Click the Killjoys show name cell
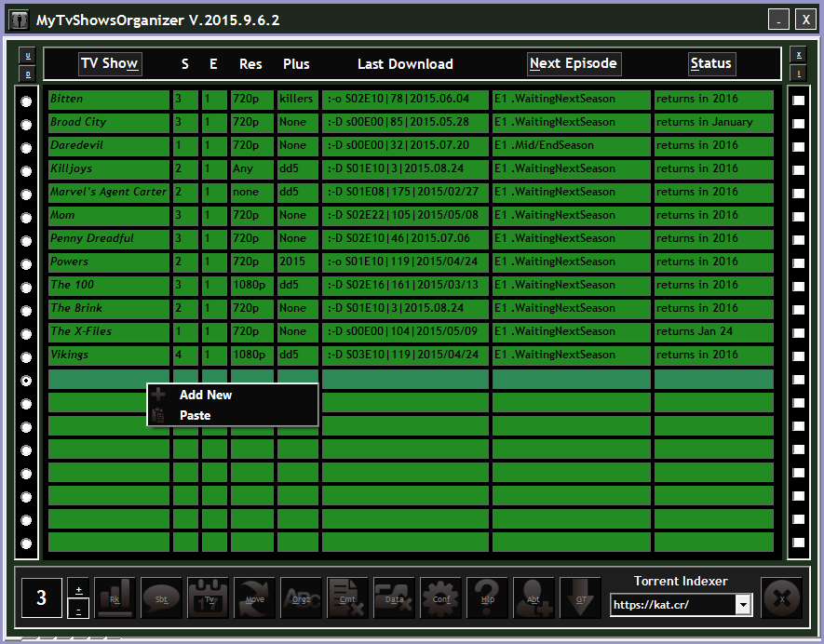 [x=108, y=168]
